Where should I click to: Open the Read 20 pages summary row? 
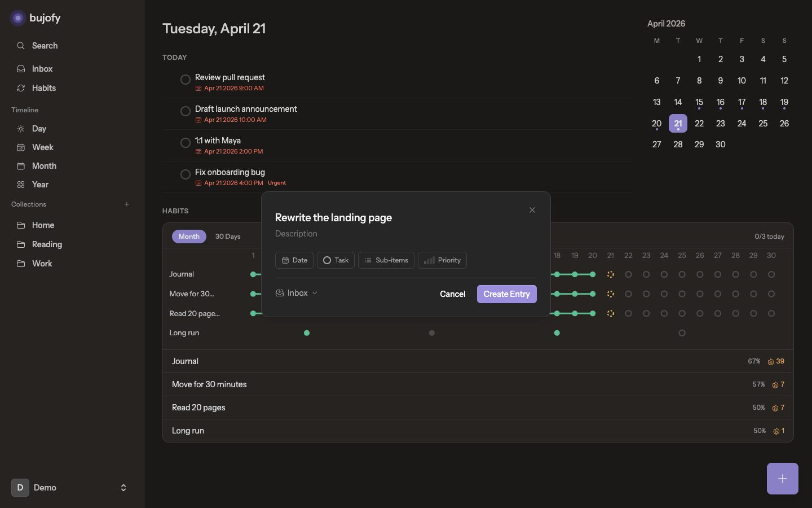click(x=478, y=408)
